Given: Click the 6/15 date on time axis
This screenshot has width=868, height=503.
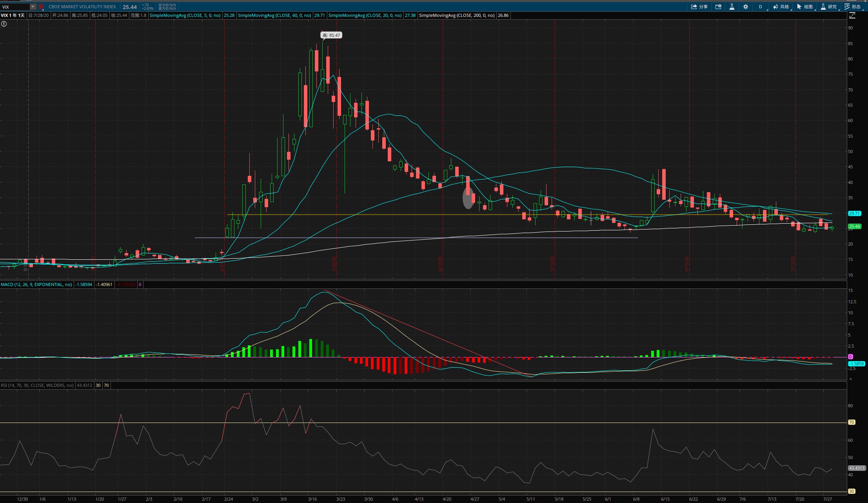Looking at the screenshot, I should (x=665, y=499).
